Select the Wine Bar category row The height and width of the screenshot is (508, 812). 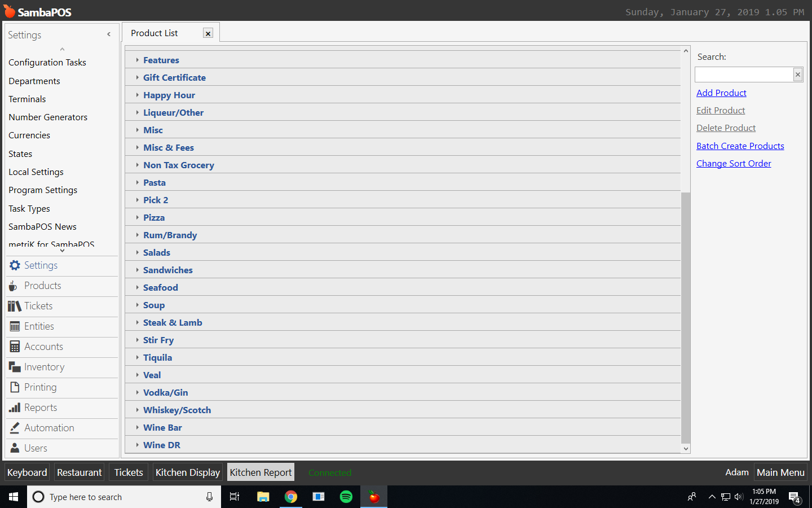click(403, 427)
